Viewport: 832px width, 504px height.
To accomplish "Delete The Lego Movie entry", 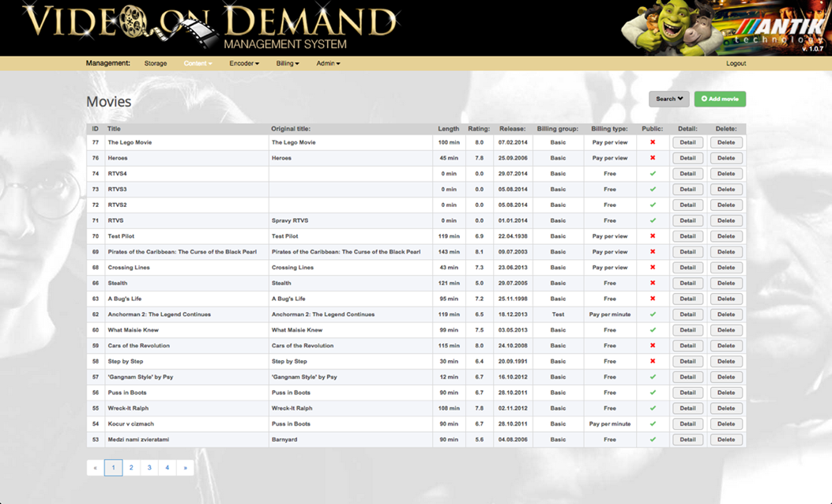I will click(726, 142).
